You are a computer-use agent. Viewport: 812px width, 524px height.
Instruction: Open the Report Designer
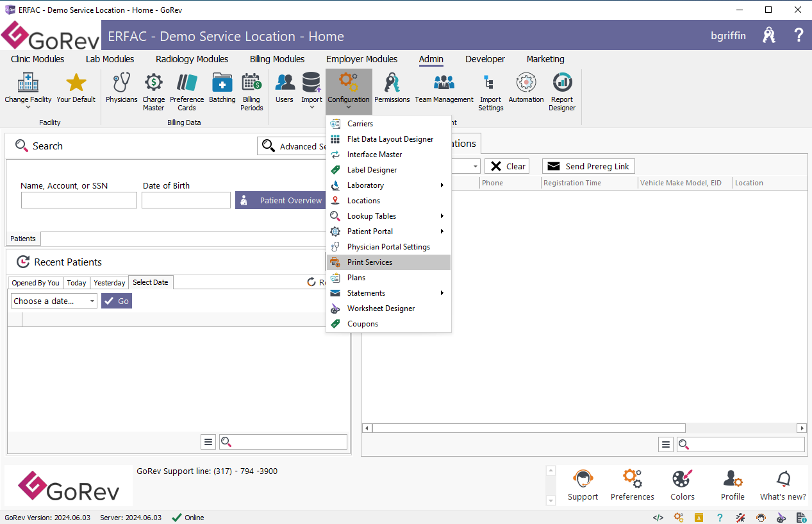click(562, 92)
